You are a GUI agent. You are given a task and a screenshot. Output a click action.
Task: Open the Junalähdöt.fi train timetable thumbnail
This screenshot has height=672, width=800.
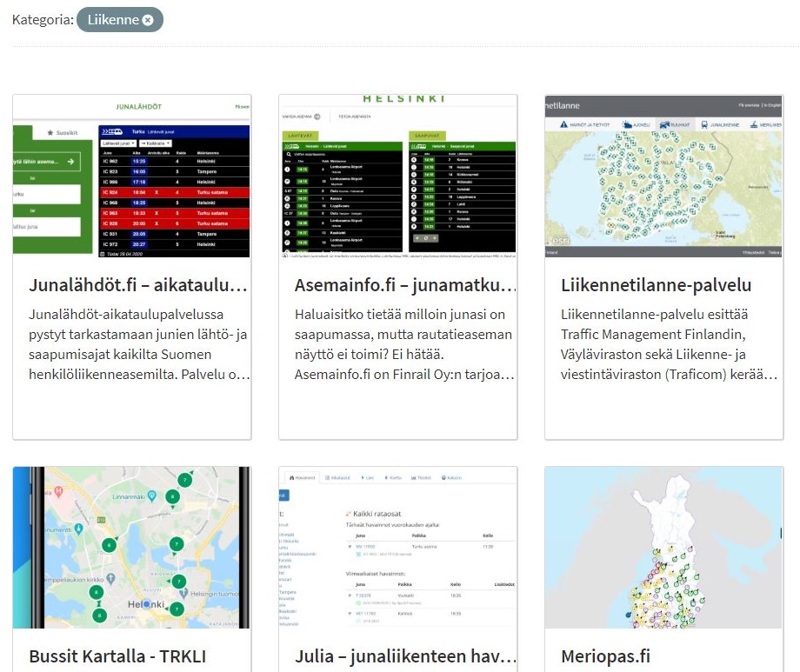click(131, 176)
